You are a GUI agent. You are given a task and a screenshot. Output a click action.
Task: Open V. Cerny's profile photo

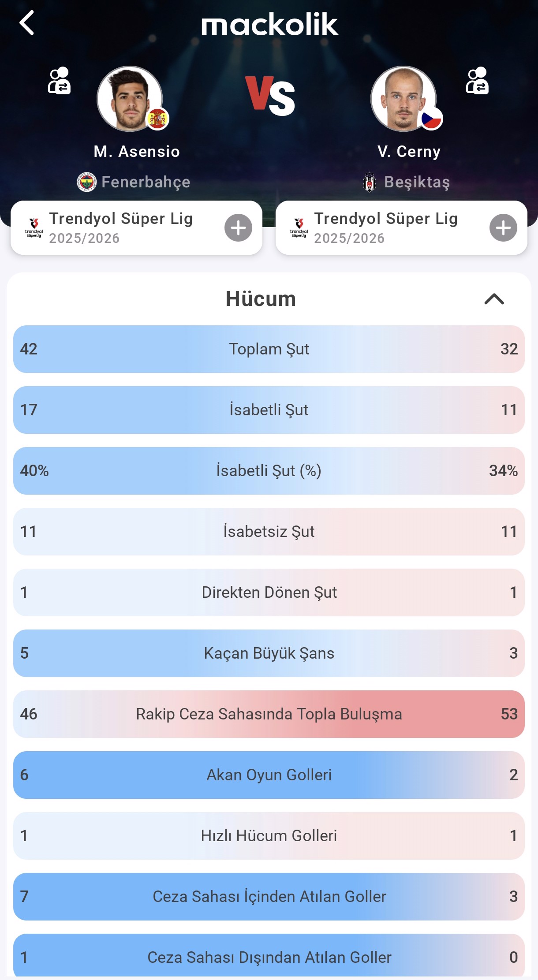coord(403,99)
